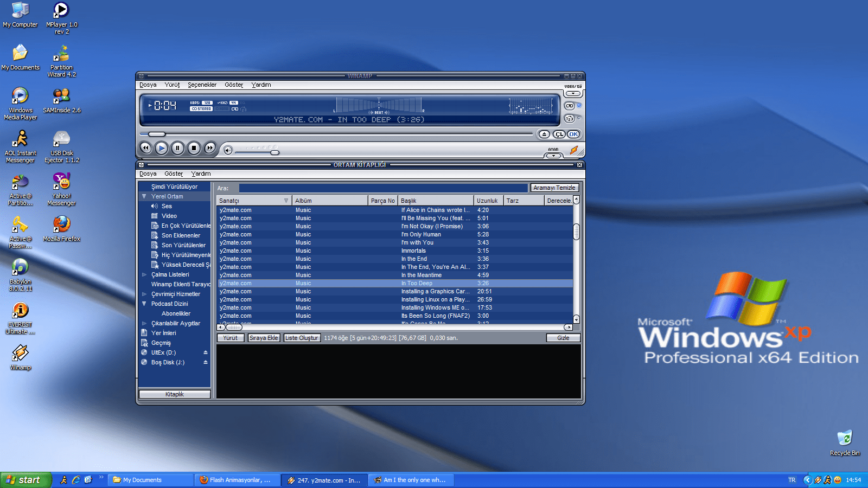
Task: Collapse the Podcast Dizini tree node
Action: [144, 304]
